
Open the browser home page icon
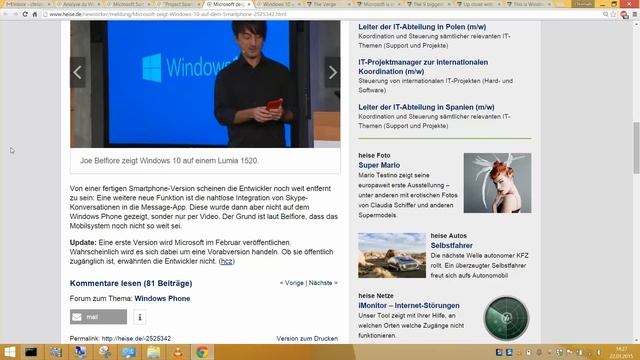[35, 14]
